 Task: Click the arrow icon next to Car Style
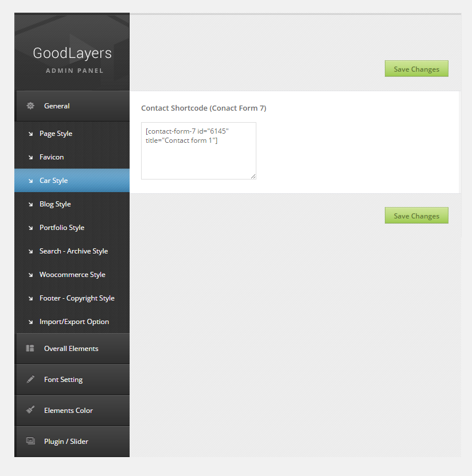tap(30, 181)
